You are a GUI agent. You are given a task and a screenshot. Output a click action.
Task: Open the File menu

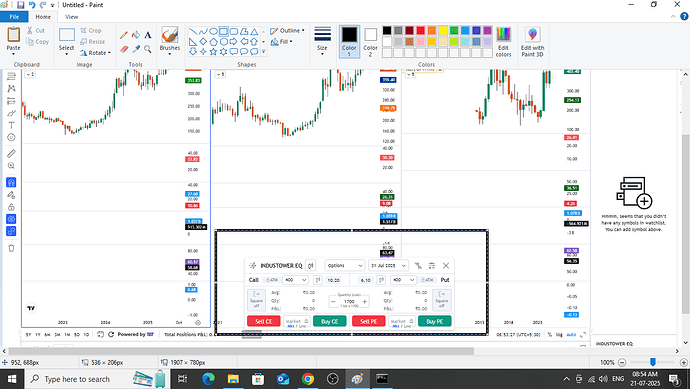click(14, 17)
